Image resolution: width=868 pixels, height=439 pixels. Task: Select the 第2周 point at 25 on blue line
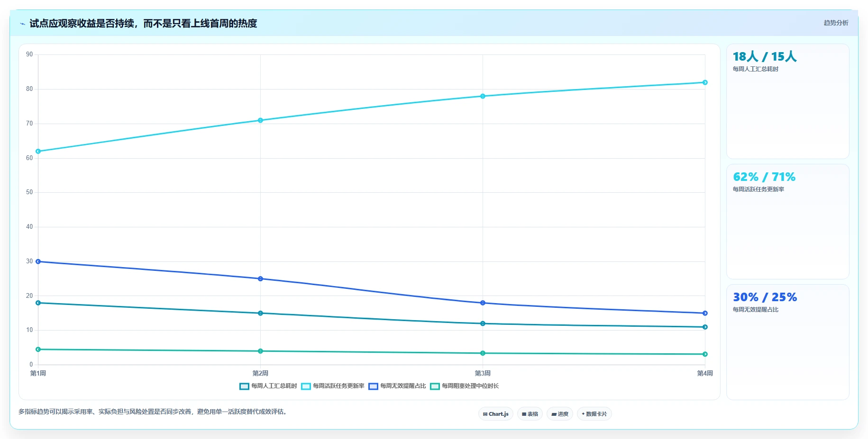tap(260, 279)
